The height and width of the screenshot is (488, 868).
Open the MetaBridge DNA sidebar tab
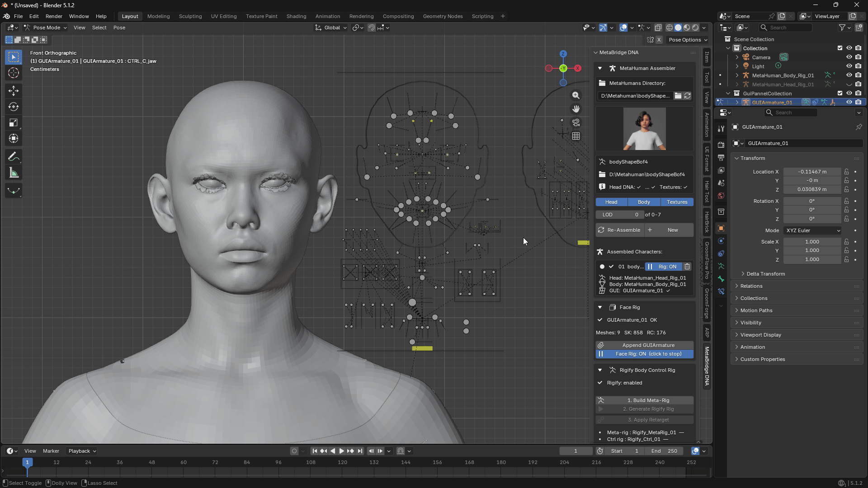click(707, 366)
